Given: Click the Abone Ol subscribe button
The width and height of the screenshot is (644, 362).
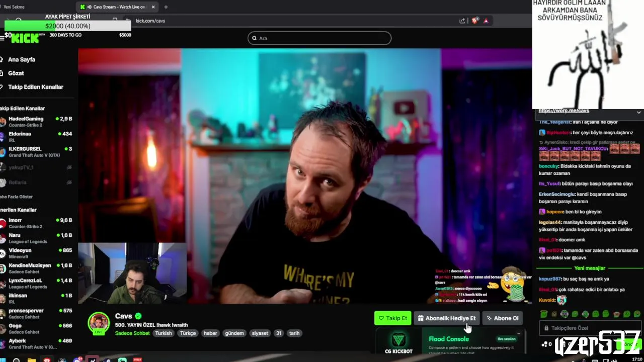Looking at the screenshot, I should (502, 318).
